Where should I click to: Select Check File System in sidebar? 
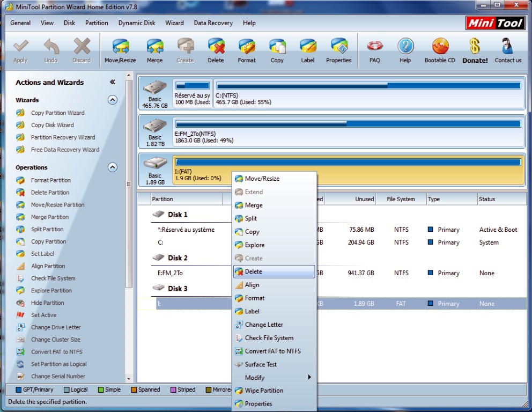pos(53,278)
